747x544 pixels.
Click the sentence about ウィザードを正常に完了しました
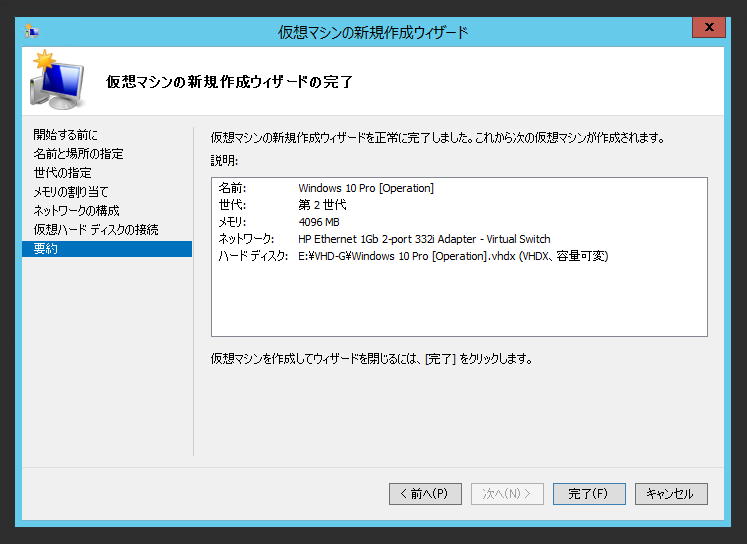(x=437, y=138)
